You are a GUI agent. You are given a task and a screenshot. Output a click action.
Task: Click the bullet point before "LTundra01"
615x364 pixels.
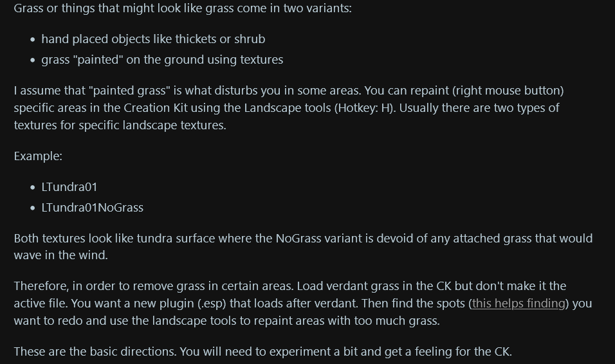click(33, 188)
